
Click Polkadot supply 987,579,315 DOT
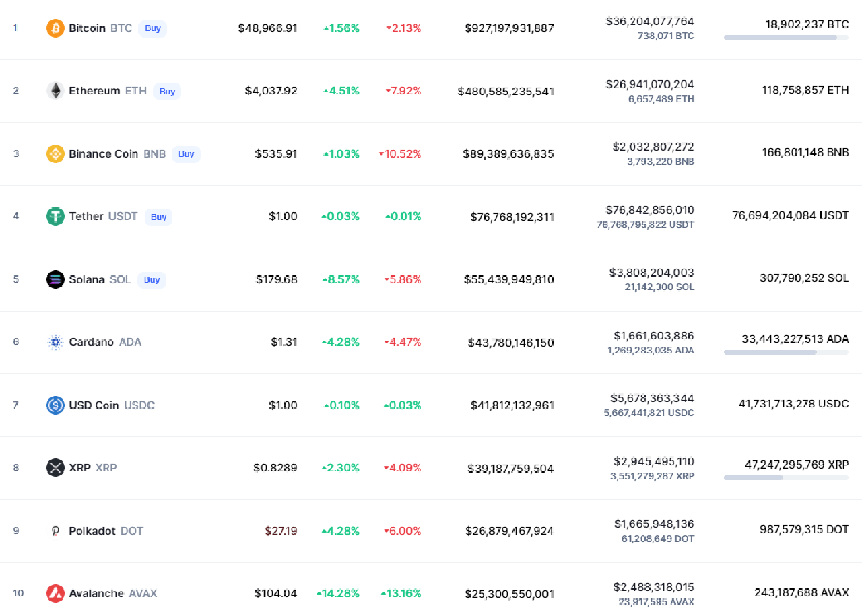(805, 529)
